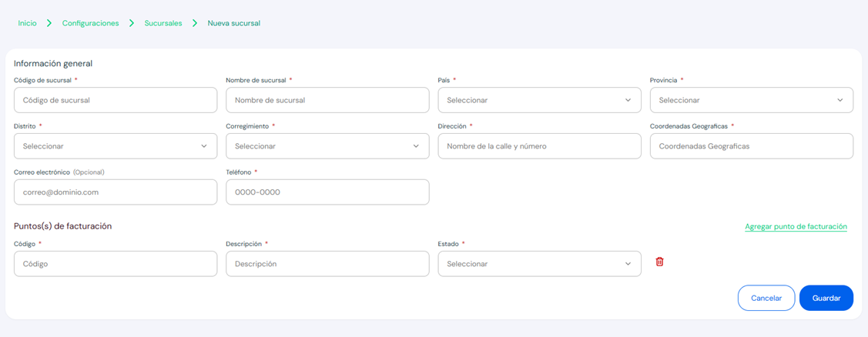Focus the billing point Código field
Viewport: 868px width, 337px height.
(x=116, y=264)
